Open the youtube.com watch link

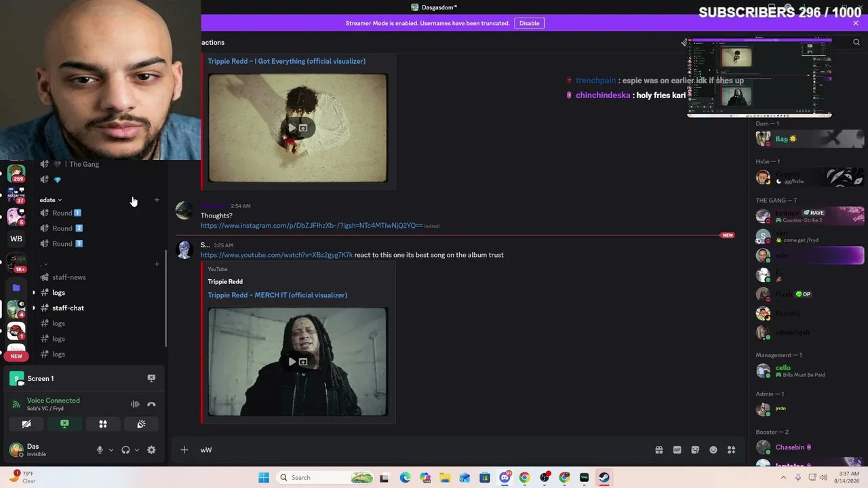(x=277, y=255)
